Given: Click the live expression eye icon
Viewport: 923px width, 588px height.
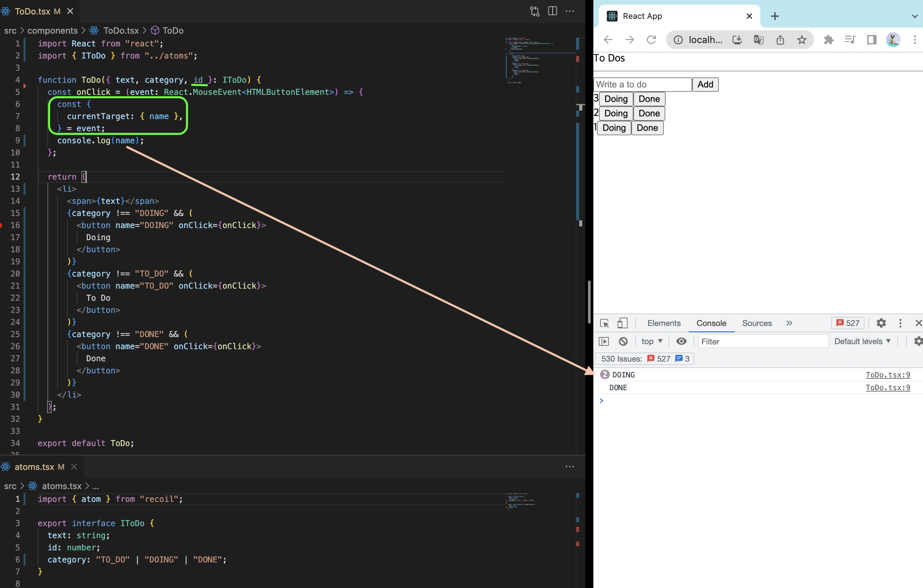Looking at the screenshot, I should click(x=681, y=341).
